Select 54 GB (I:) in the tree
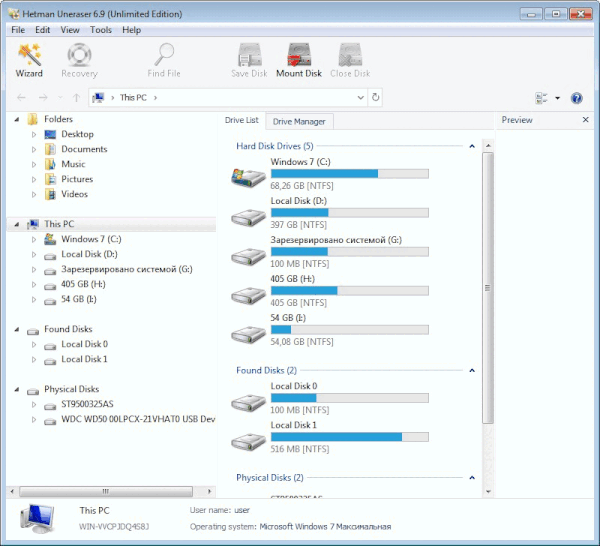 coord(79,299)
